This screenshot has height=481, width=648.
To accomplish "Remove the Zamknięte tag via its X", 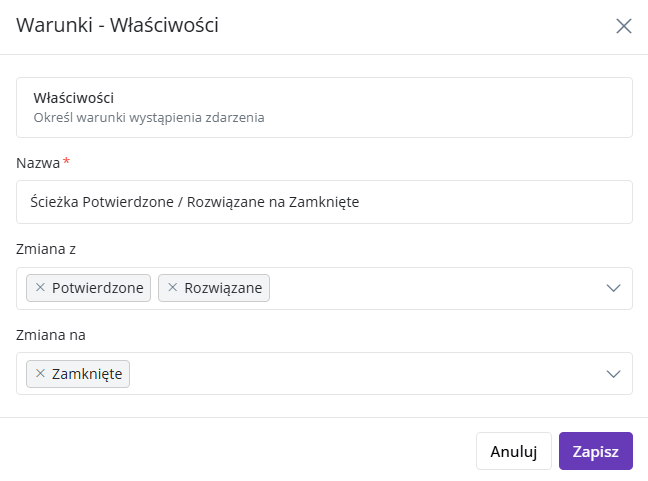I will coord(40,374).
